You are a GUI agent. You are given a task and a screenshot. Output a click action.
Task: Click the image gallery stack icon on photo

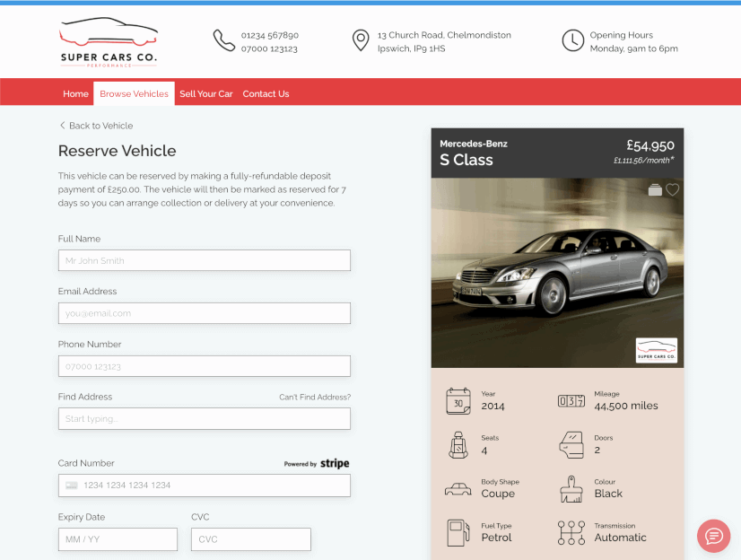655,189
